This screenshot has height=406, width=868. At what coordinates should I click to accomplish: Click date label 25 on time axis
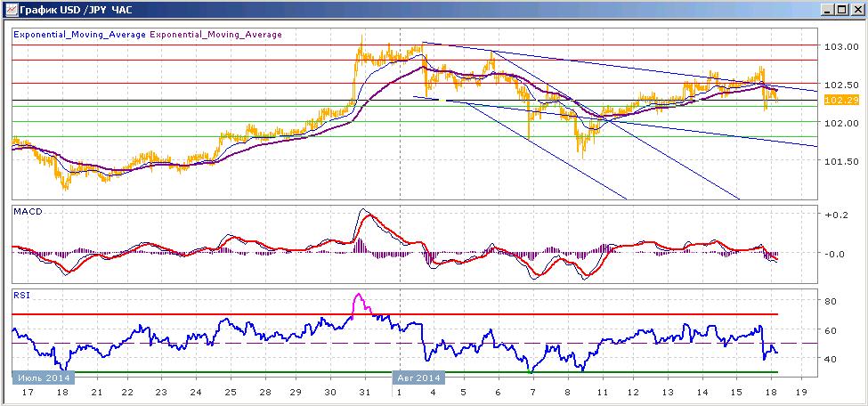coord(231,392)
